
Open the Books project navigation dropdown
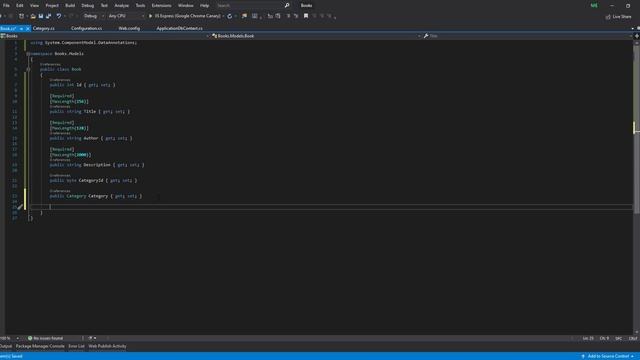(x=105, y=36)
